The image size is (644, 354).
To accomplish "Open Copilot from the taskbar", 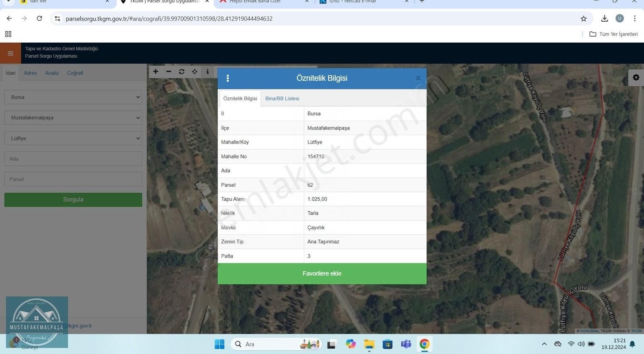I will [351, 344].
